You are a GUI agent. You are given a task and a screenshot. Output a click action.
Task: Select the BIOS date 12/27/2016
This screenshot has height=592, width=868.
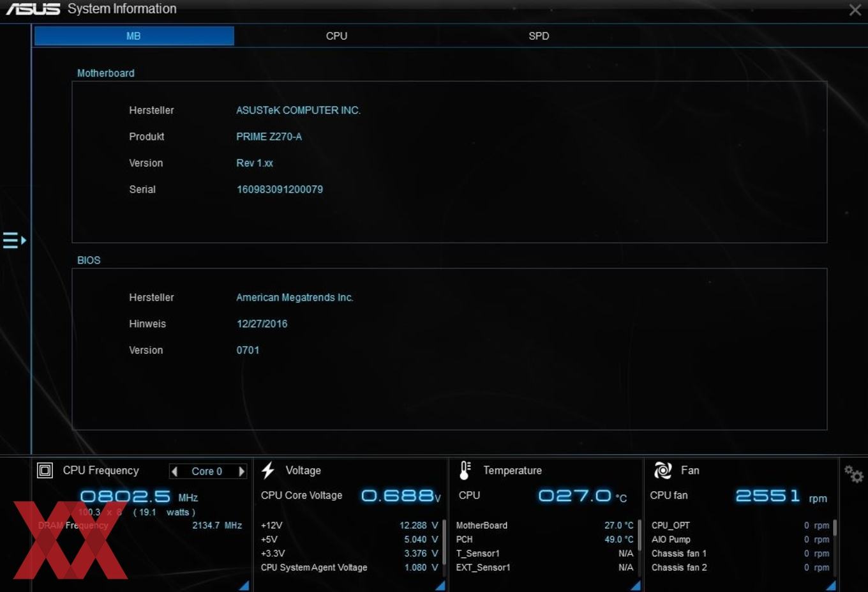pos(262,324)
